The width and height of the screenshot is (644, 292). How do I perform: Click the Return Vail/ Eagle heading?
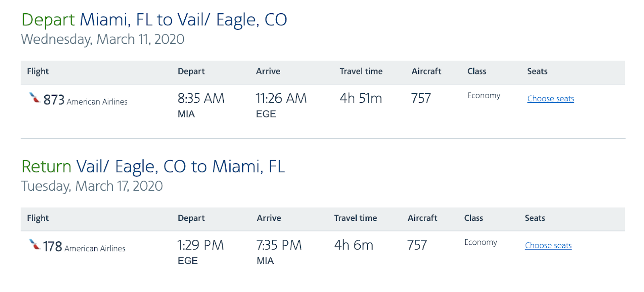(154, 166)
